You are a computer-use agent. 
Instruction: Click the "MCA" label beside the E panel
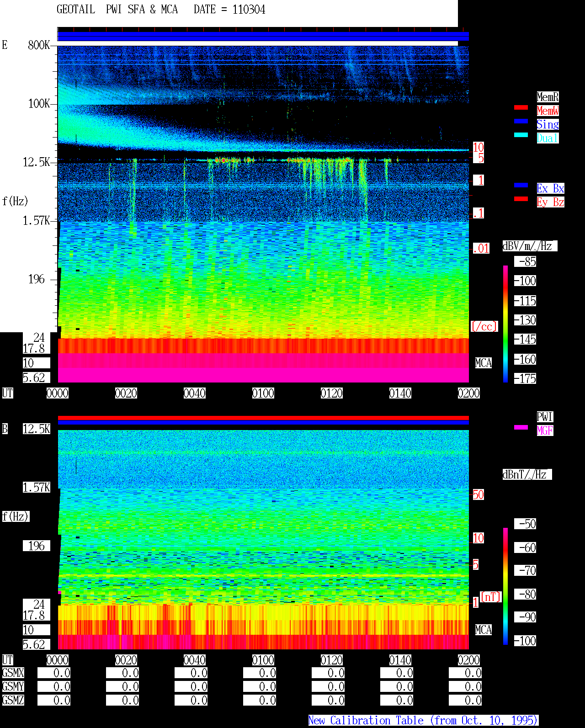pyautogui.click(x=484, y=363)
